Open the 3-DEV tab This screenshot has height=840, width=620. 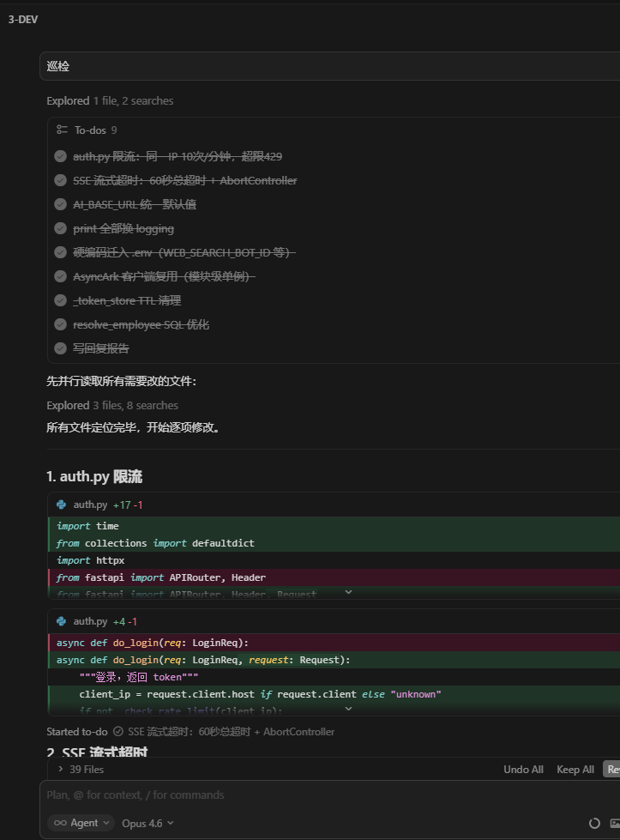pos(23,20)
